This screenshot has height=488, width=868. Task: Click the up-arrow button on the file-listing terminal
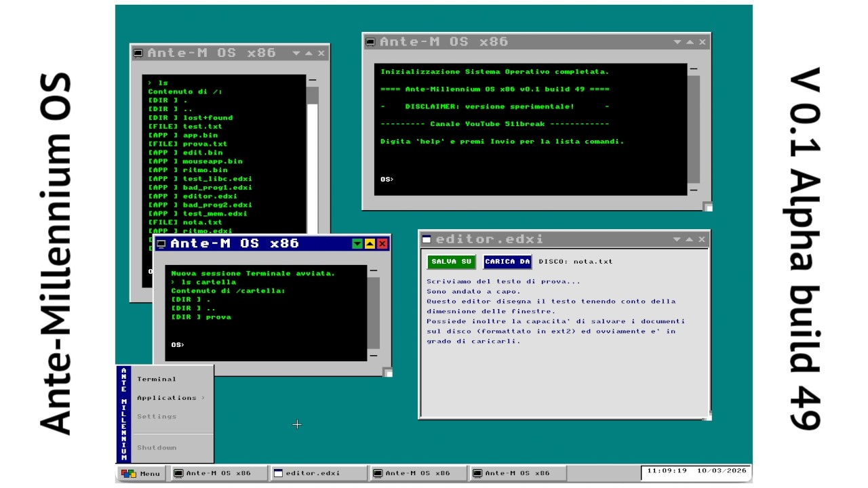point(309,54)
